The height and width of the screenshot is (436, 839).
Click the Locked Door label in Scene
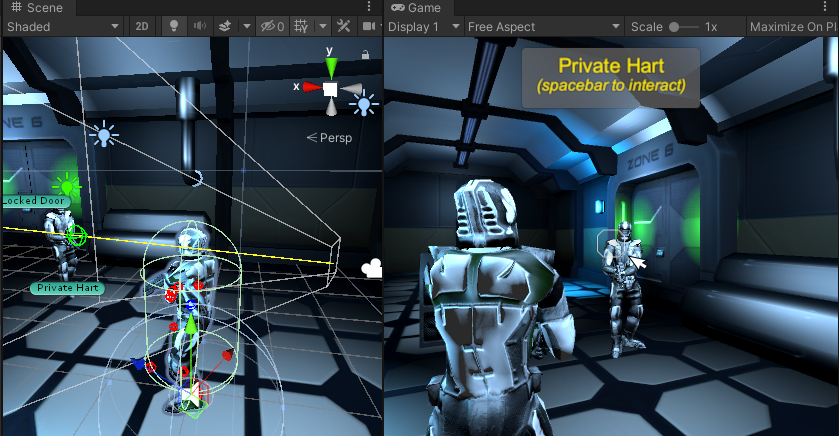pyautogui.click(x=34, y=201)
